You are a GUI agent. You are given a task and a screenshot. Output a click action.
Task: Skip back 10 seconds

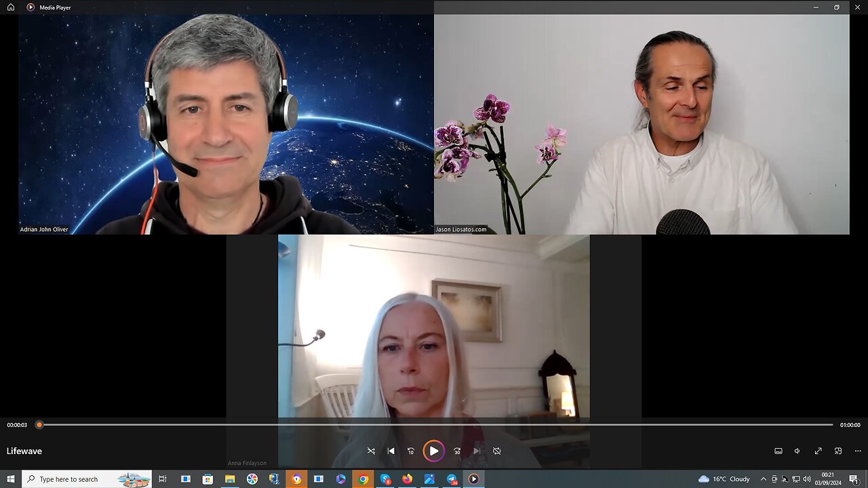pyautogui.click(x=411, y=451)
